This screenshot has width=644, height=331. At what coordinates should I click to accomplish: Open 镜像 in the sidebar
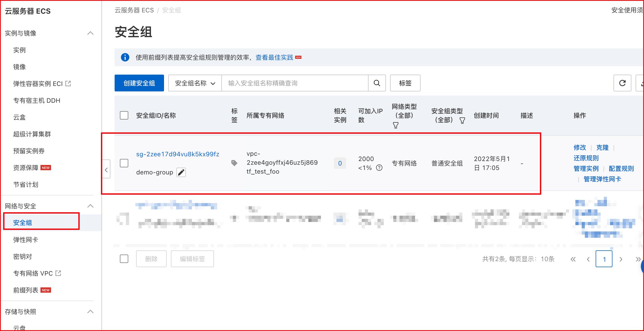click(x=19, y=67)
